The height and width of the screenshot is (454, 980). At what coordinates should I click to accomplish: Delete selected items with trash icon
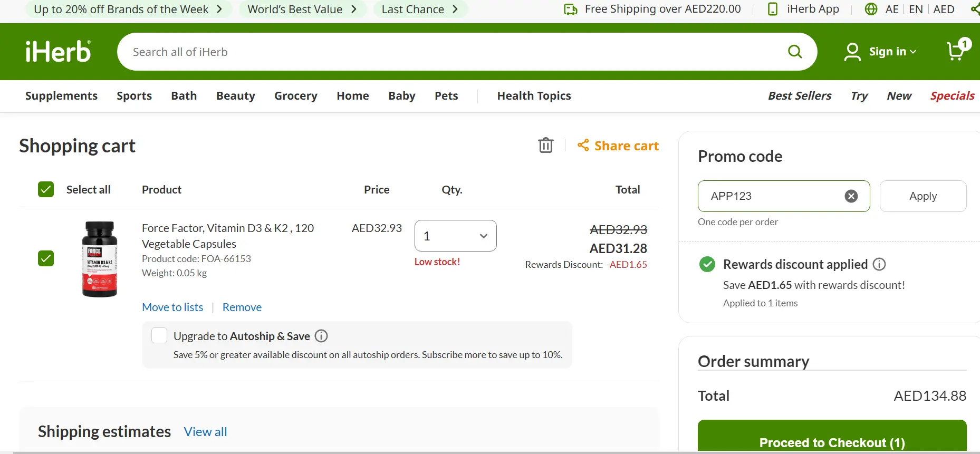(546, 145)
